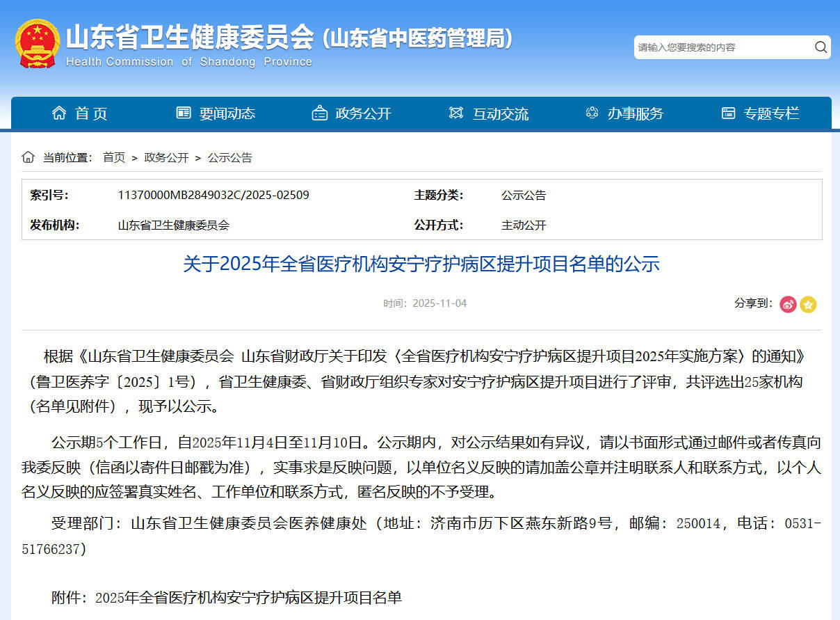Image resolution: width=840 pixels, height=620 pixels.
Task: Click the 索引号 label
Action: (49, 195)
